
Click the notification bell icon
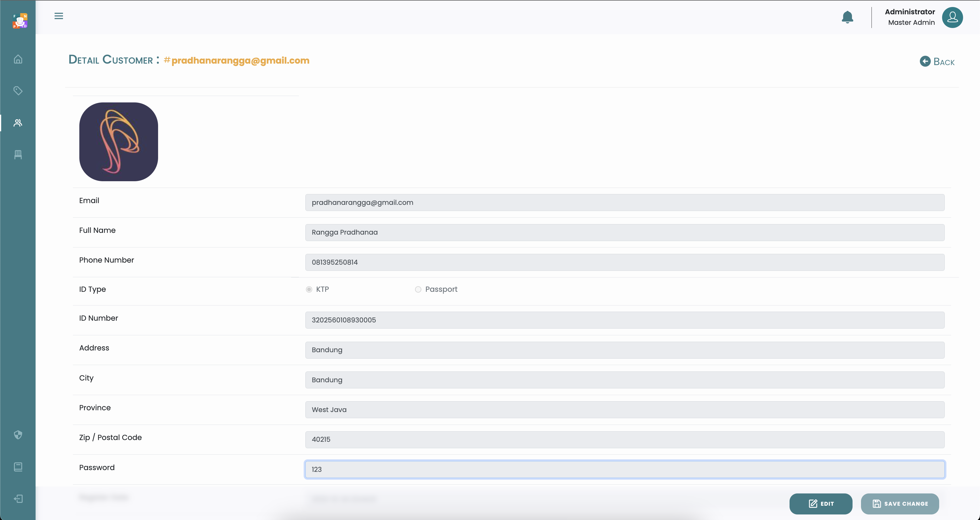point(847,17)
